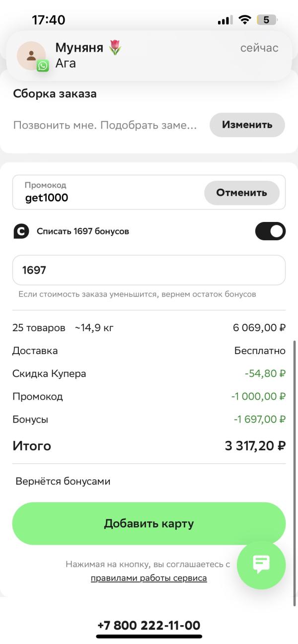Screen dimensions: 298x644
Task: Tap the contact avatar in notification
Action: (x=31, y=55)
